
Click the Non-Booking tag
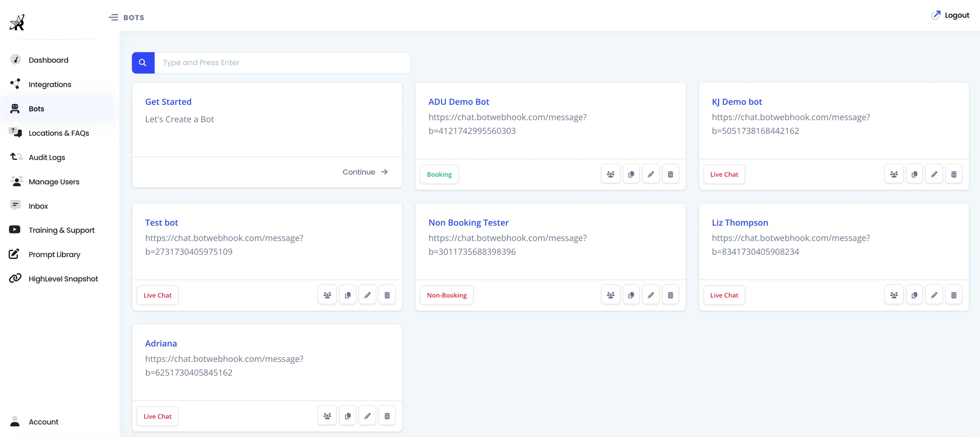[x=447, y=295]
